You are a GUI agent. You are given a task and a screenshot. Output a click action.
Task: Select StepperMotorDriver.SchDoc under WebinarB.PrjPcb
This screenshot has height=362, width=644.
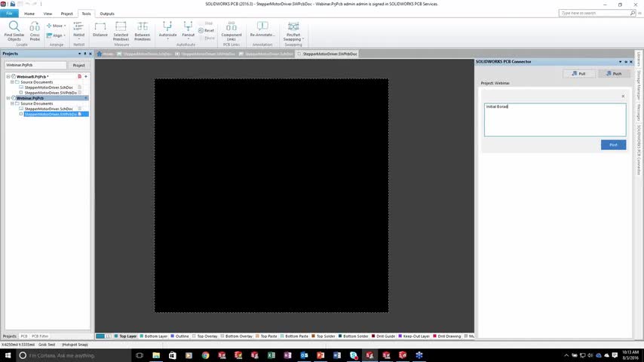pos(48,87)
